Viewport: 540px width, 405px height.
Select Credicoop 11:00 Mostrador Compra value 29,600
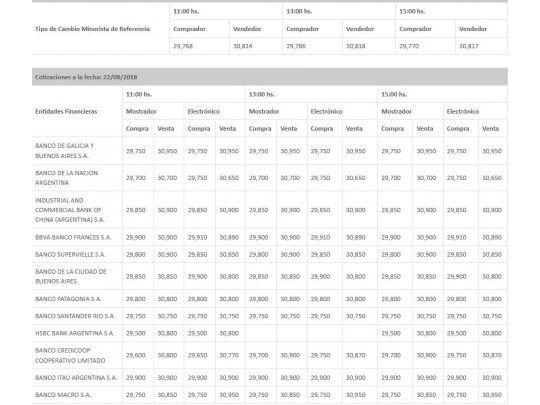coord(136,355)
